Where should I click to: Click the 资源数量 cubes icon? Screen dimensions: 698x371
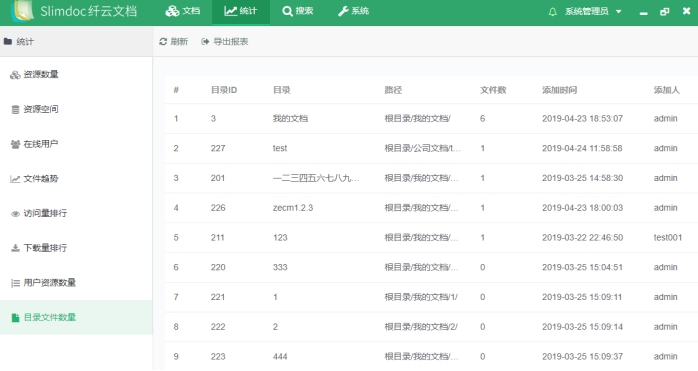(15, 75)
